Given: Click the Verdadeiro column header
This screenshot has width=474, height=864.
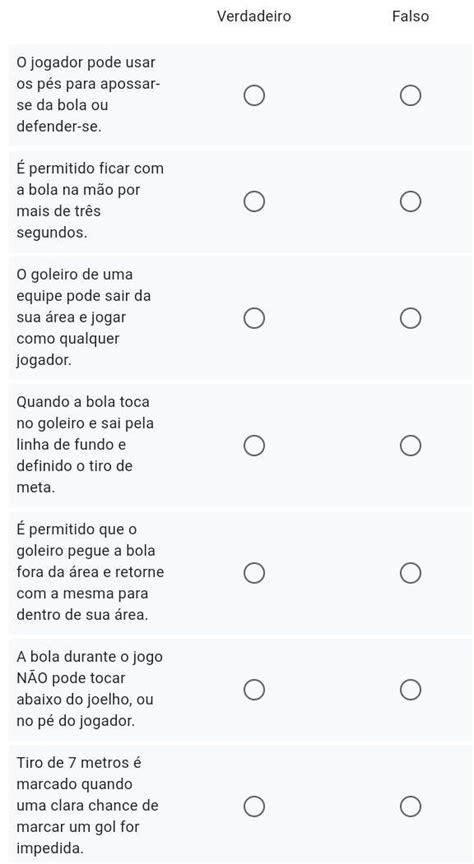Looking at the screenshot, I should (254, 16).
